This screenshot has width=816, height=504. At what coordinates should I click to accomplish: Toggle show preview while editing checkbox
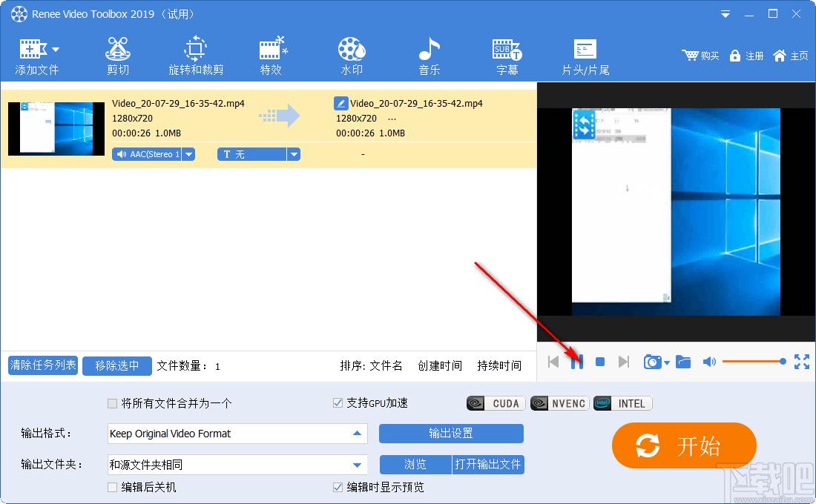tap(338, 488)
